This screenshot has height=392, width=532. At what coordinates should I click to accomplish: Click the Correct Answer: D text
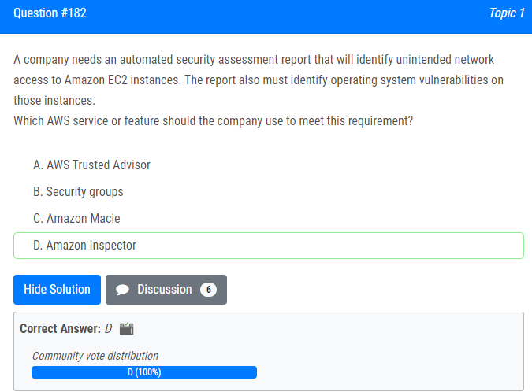(66, 329)
